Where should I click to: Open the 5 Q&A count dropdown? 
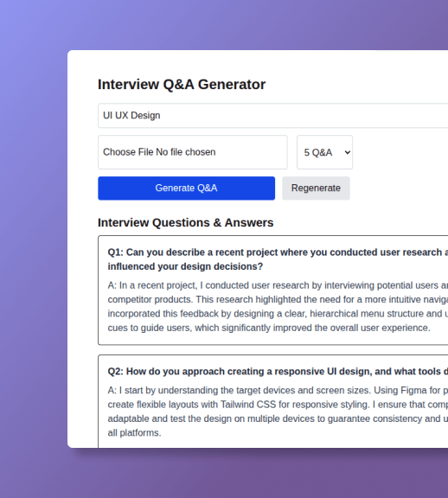pyautogui.click(x=324, y=152)
